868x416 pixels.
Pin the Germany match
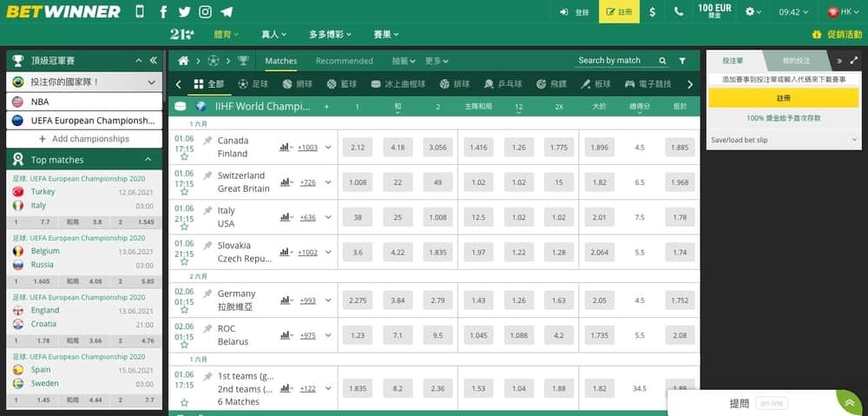(x=207, y=294)
